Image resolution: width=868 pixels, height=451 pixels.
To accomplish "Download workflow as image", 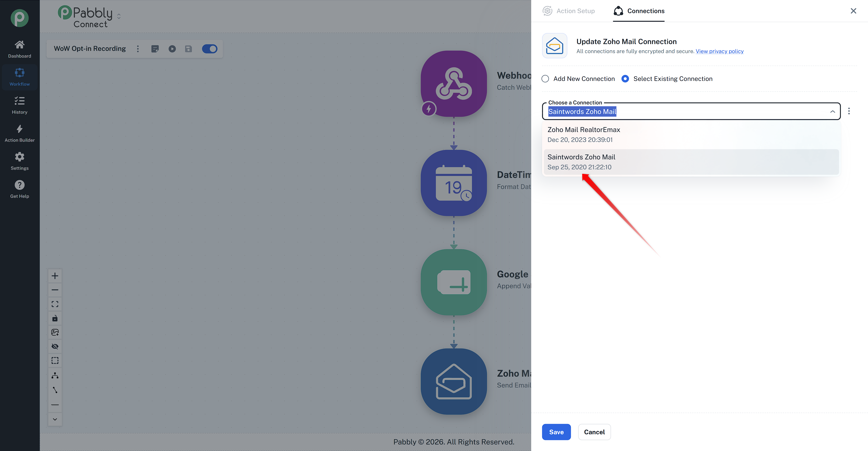I will [55, 332].
